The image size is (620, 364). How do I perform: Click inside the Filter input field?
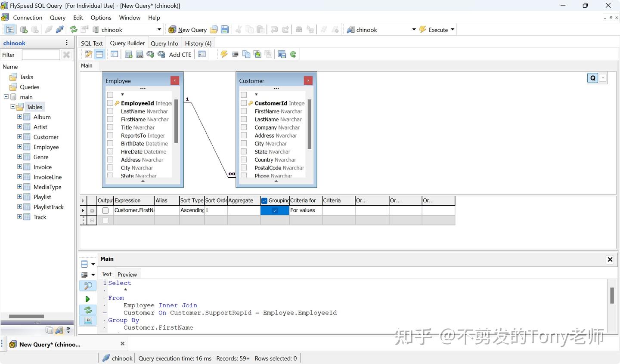click(x=40, y=55)
